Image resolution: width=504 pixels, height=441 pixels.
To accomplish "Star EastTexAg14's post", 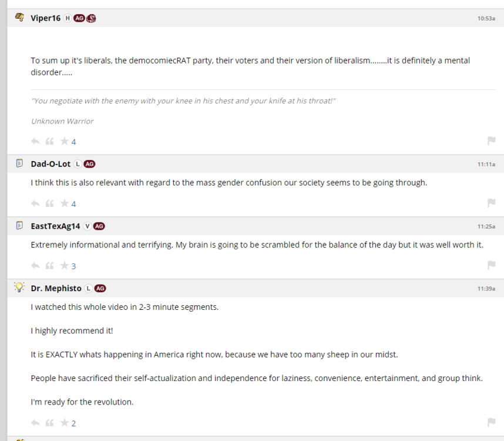I will click(x=64, y=266).
